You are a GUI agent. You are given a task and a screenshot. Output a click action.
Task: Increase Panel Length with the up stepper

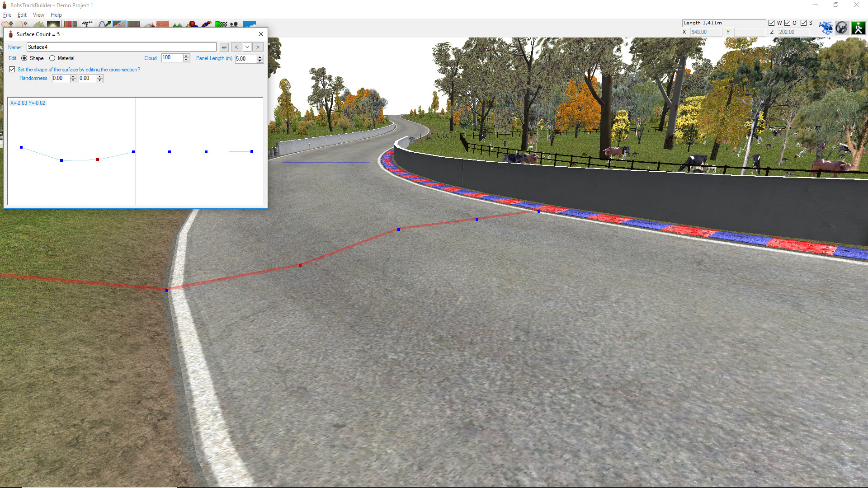click(259, 57)
